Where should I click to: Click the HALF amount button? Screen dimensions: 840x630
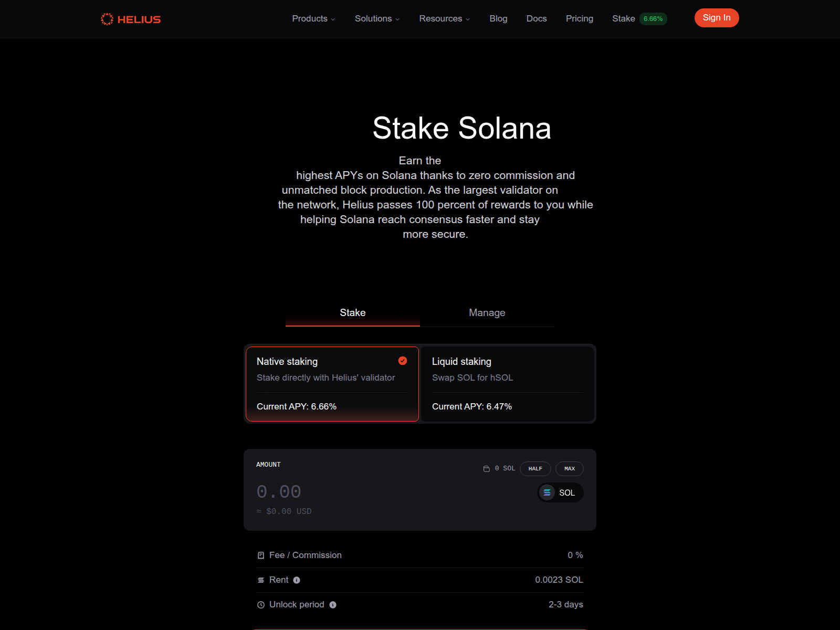click(535, 469)
